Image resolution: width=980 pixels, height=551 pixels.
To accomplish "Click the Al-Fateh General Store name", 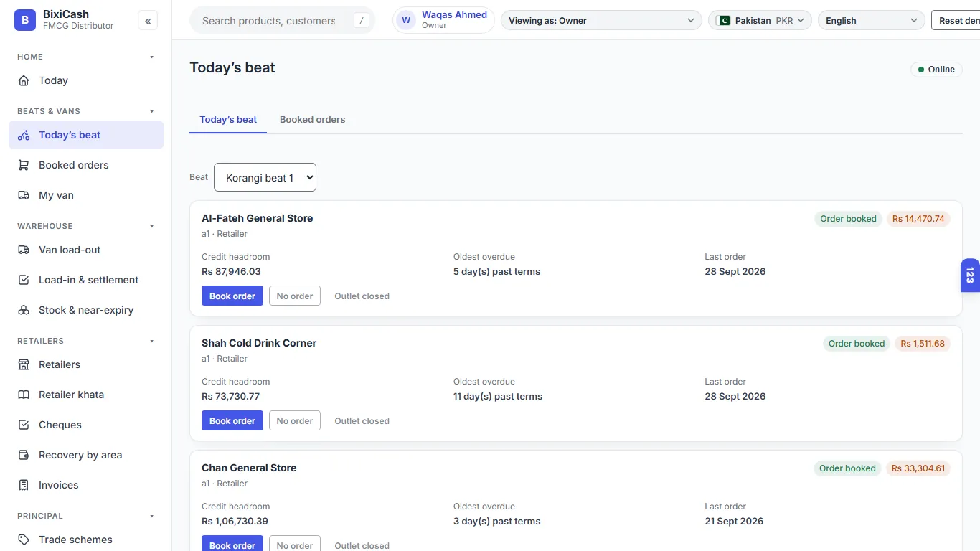I will 257,218.
